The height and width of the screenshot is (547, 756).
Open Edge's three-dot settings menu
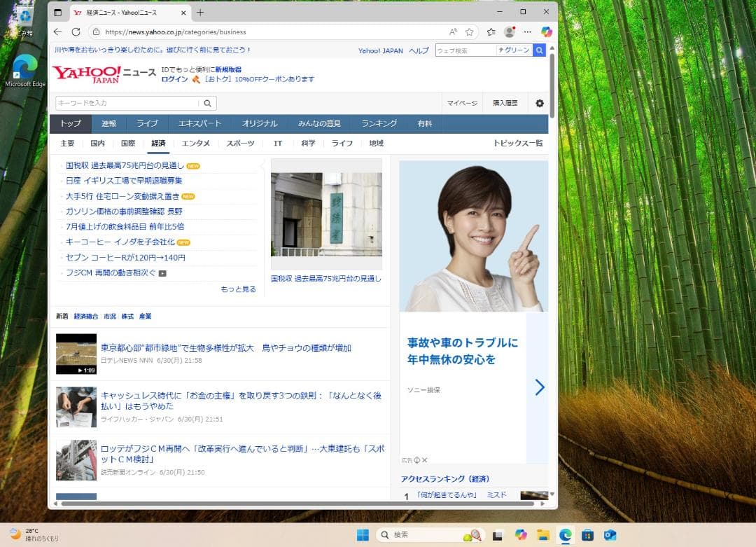coord(527,32)
